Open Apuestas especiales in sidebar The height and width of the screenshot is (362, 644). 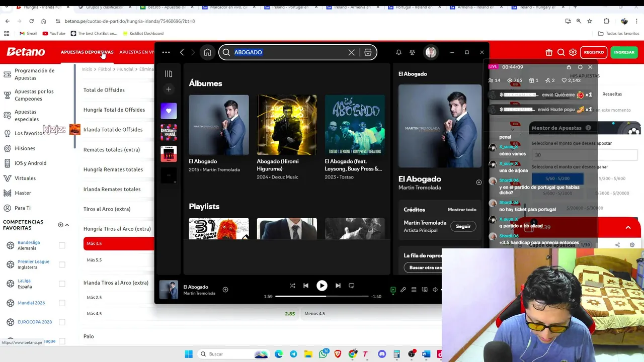(x=27, y=116)
